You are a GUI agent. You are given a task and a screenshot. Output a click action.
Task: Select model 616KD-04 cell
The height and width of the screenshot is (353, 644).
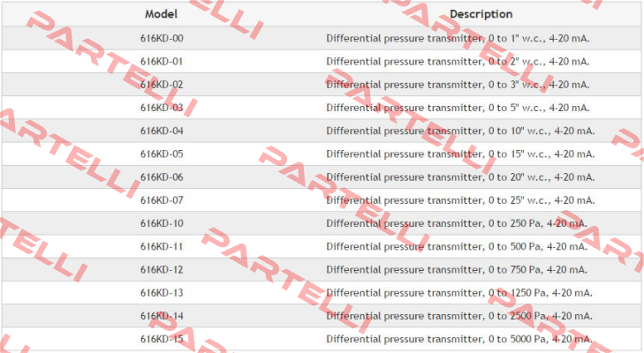(162, 131)
